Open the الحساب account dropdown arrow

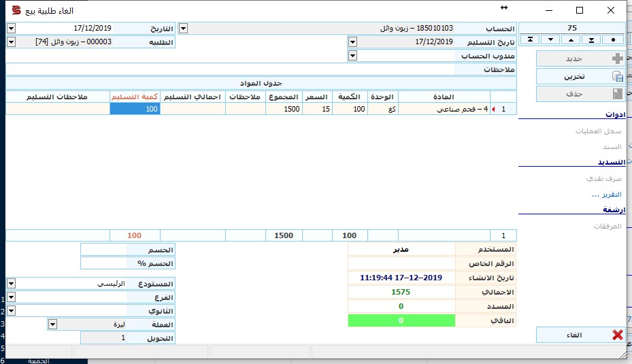tap(183, 28)
